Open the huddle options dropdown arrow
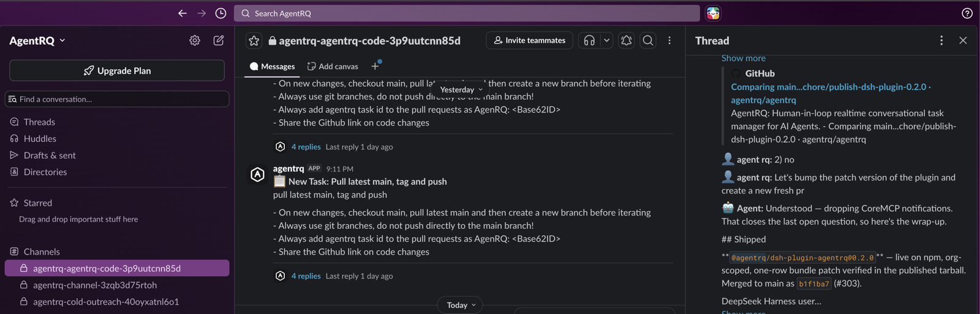 click(x=606, y=40)
